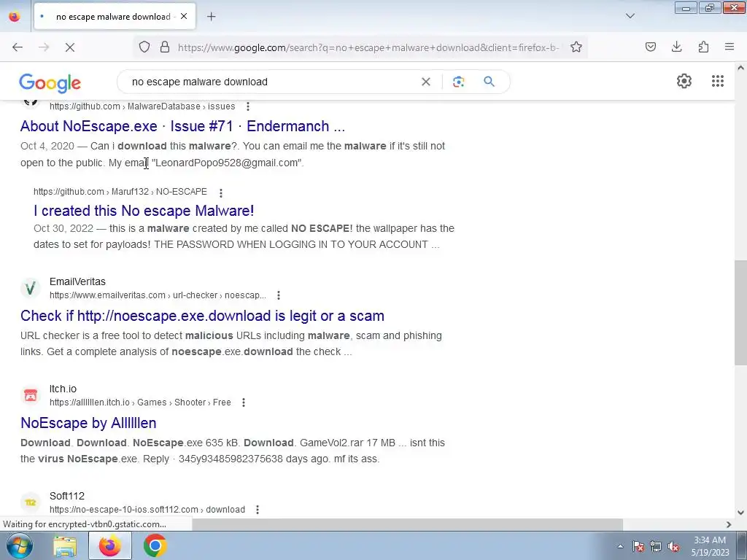
Task: Click the Soft112 site favicon
Action: (31, 502)
